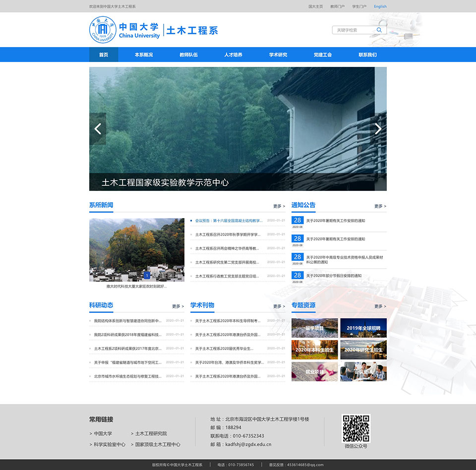Switch language to English link

click(380, 6)
